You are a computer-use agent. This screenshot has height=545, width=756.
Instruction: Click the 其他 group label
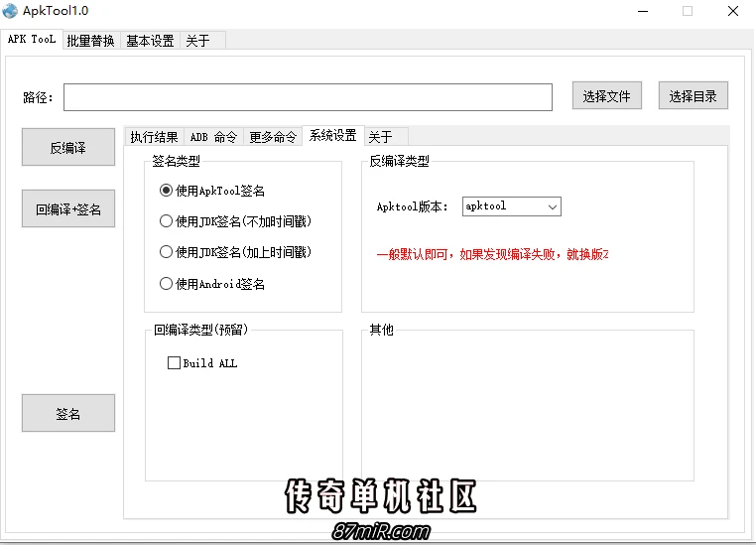click(x=381, y=330)
